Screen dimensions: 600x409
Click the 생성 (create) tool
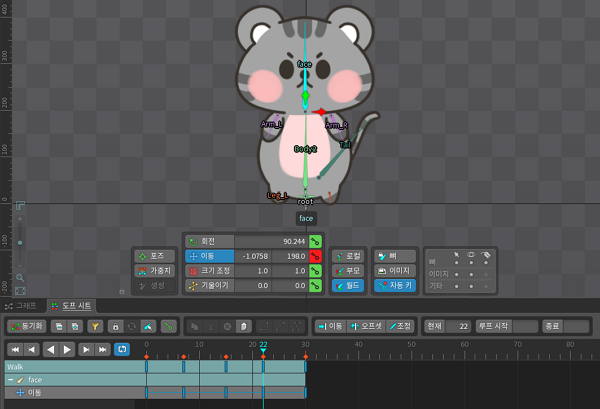coord(155,285)
